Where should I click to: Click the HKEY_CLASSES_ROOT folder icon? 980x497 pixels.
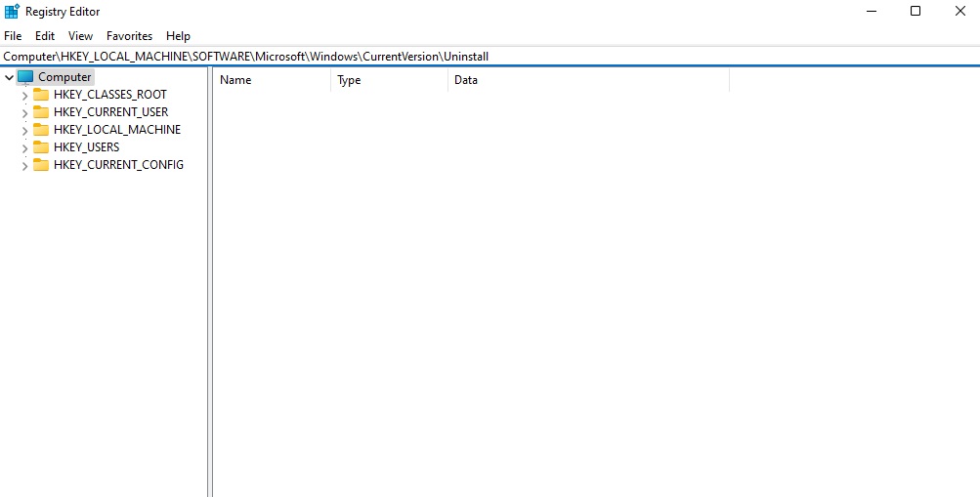[41, 95]
